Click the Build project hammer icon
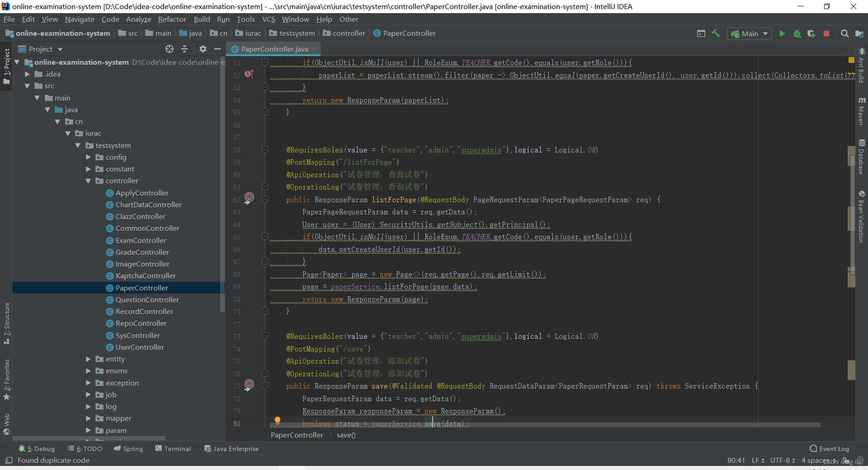Image resolution: width=868 pixels, height=470 pixels. click(716, 33)
